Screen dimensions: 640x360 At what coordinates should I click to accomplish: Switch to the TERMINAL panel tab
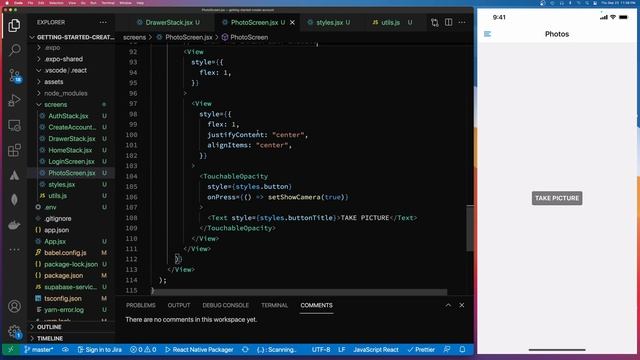coord(274,305)
